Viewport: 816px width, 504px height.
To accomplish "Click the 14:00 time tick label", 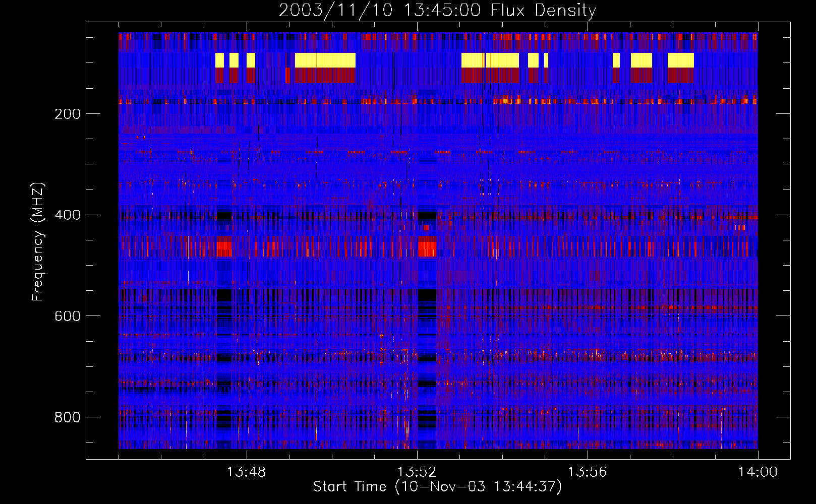I will coord(757,472).
